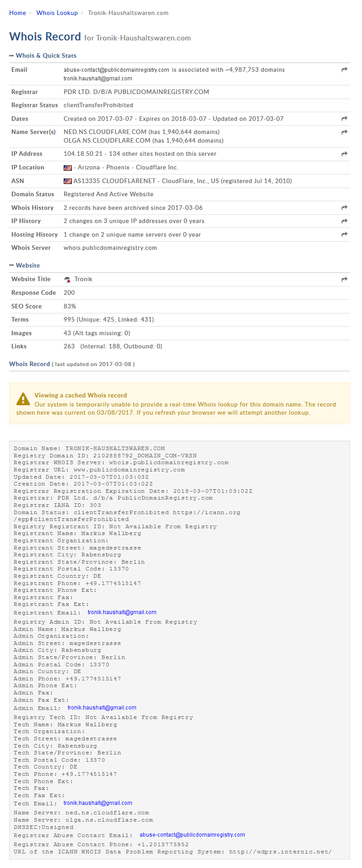Open share arrow in IP History row

pos(344,221)
